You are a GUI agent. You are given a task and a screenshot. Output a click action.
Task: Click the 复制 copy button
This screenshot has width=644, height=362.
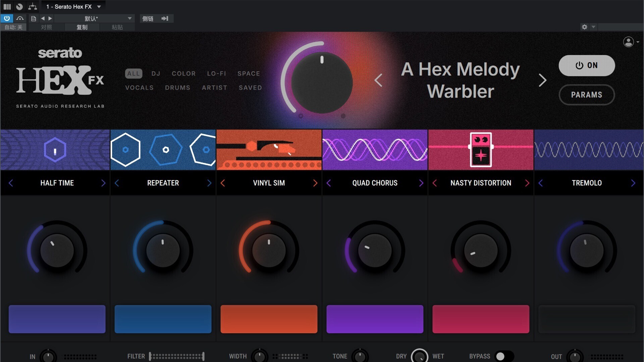[x=82, y=27]
